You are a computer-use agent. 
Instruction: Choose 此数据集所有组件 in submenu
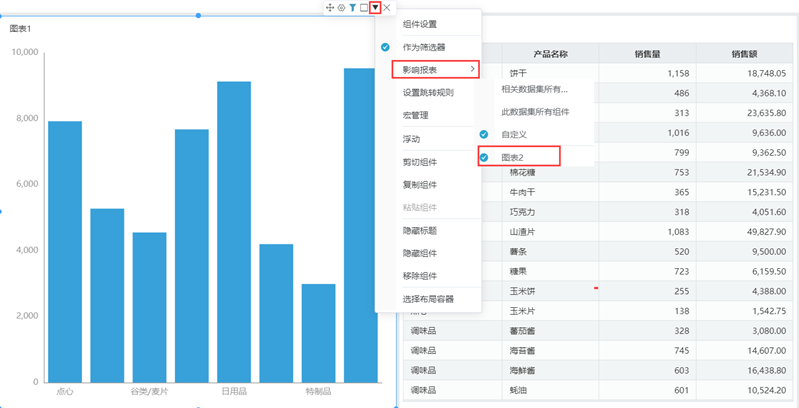[x=535, y=112]
